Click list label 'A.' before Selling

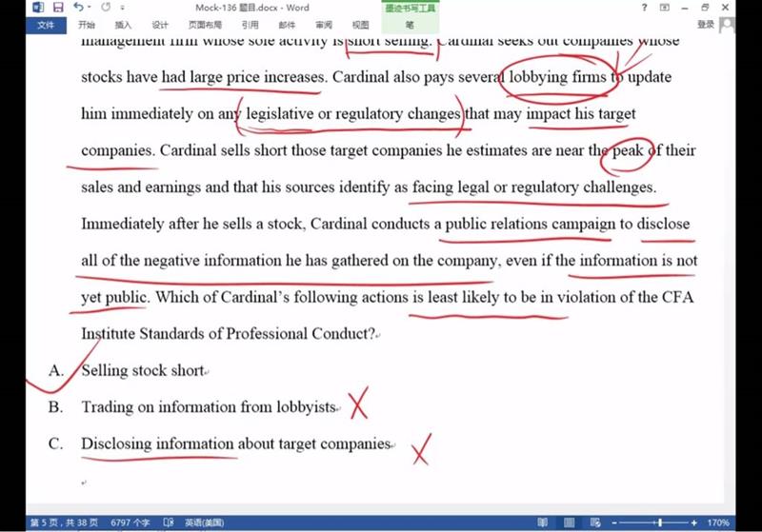point(56,371)
